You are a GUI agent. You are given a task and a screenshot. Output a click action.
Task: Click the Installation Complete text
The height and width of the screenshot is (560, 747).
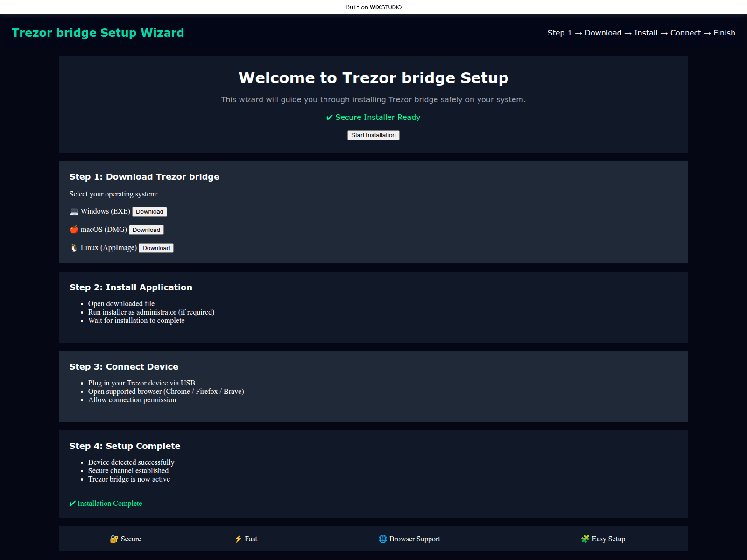click(x=110, y=504)
